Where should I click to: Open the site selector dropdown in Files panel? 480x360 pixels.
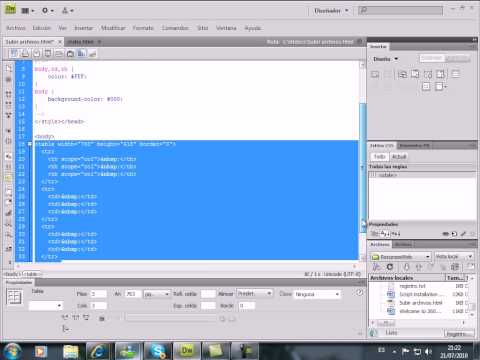(x=401, y=257)
